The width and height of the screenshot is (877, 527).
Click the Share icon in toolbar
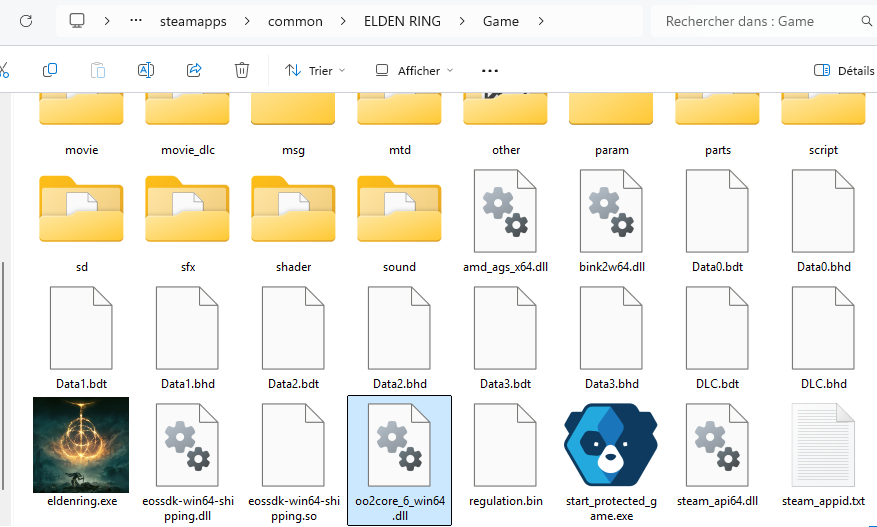coord(194,70)
